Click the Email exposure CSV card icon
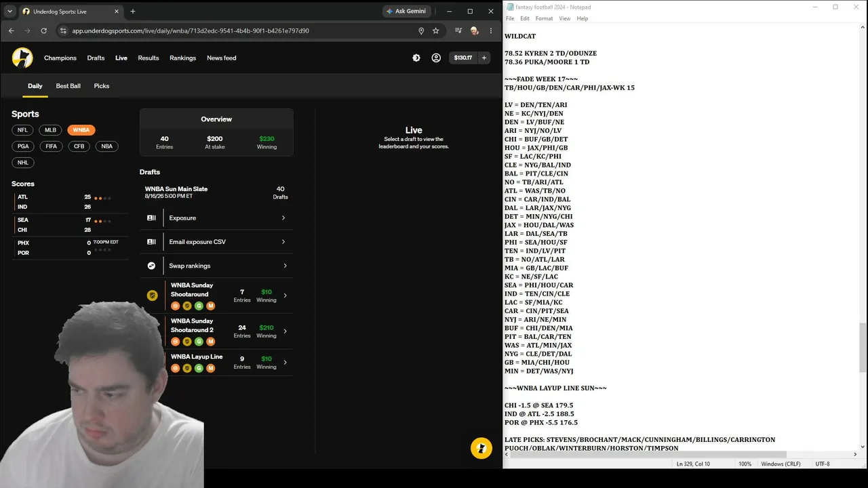The height and width of the screenshot is (488, 868). pos(152,241)
